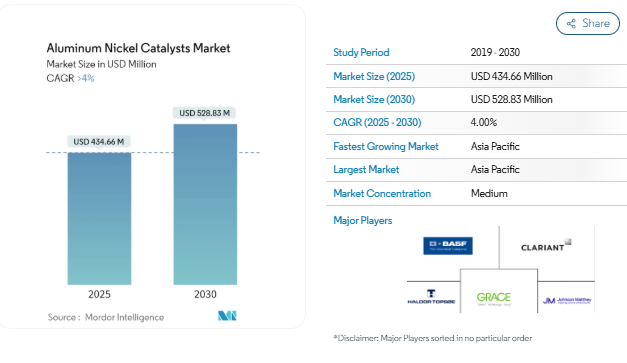
Task: Click the Fastest Growing Market label
Action: click(x=386, y=147)
